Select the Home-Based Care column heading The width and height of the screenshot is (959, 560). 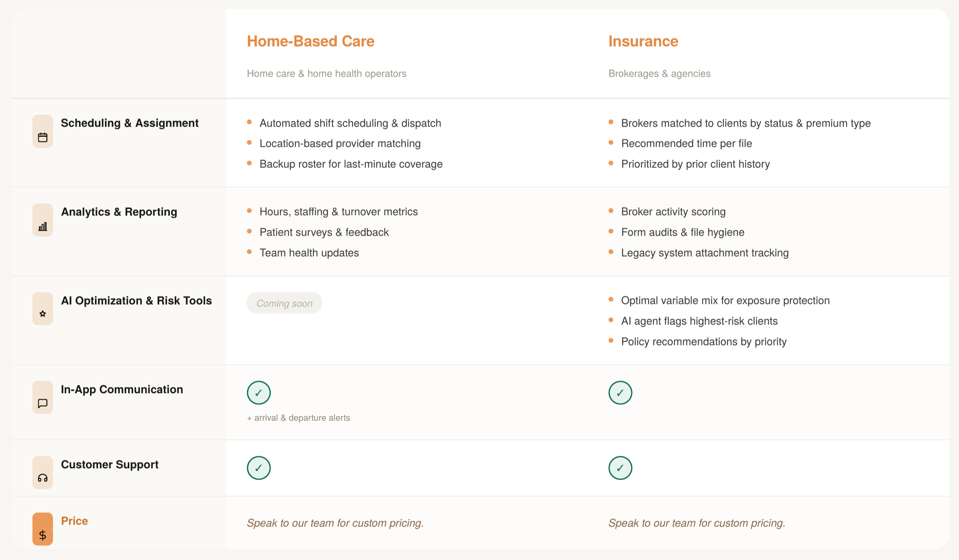(x=311, y=41)
